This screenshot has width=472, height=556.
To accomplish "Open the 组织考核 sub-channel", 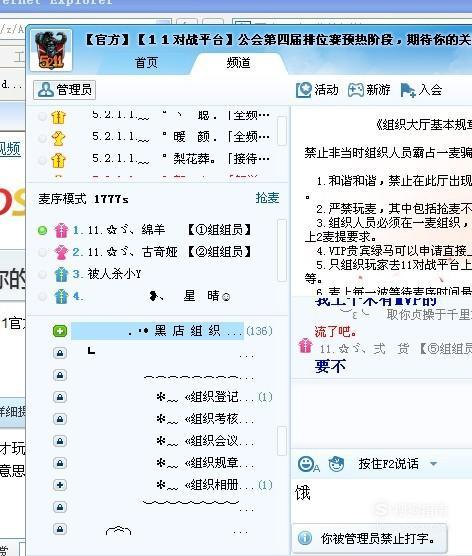I will click(x=206, y=419).
